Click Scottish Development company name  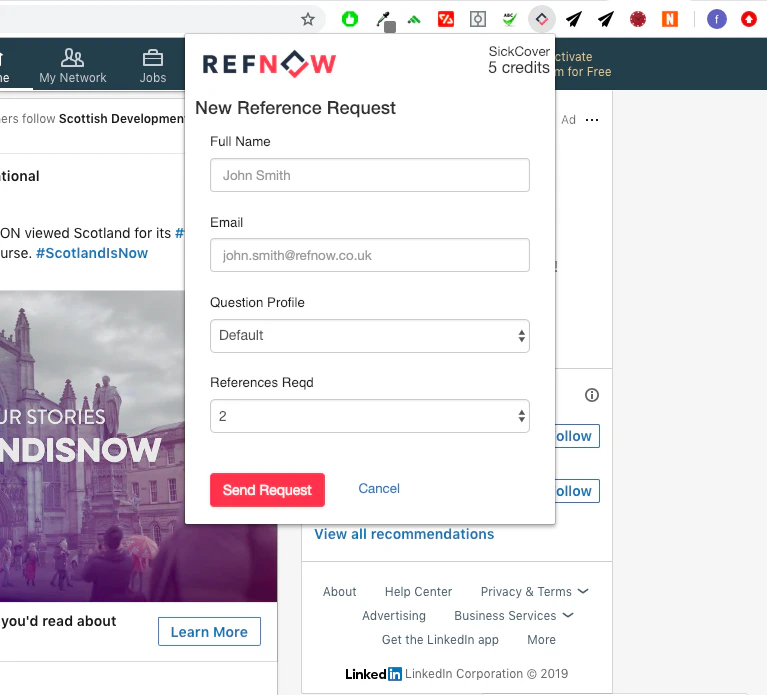click(122, 119)
